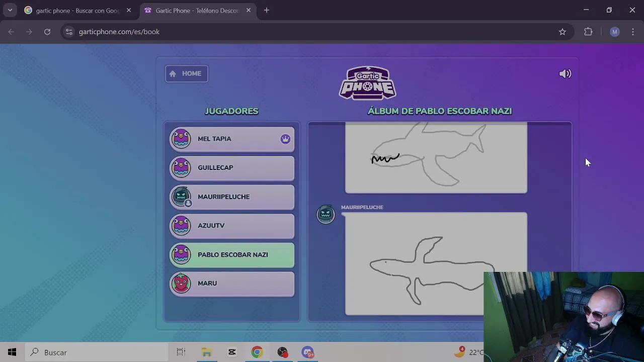The height and width of the screenshot is (362, 644).
Task: Open the tab search dropdown arrow
Action: (10, 10)
